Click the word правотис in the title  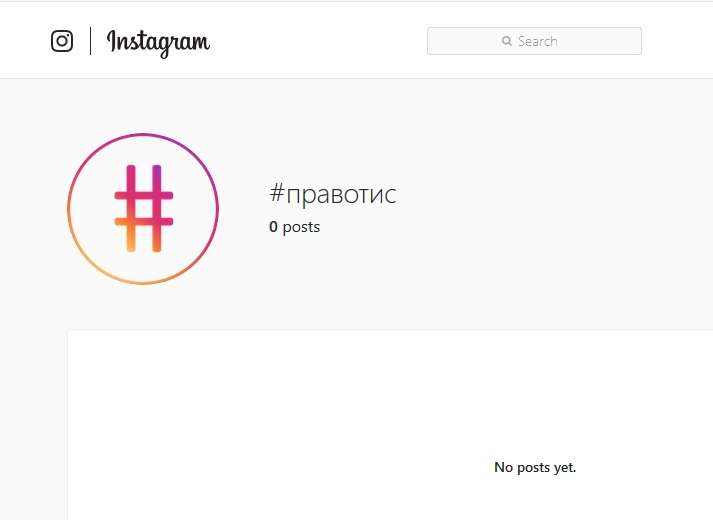pyautogui.click(x=341, y=195)
